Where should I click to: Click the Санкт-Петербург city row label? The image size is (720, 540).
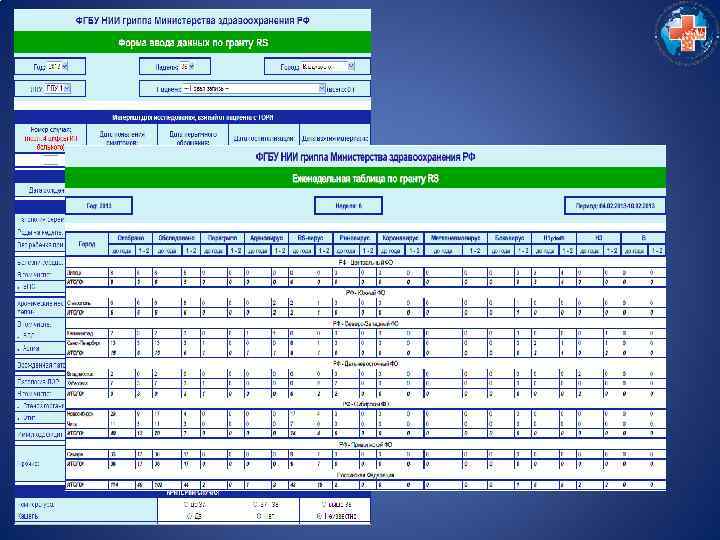[x=82, y=343]
